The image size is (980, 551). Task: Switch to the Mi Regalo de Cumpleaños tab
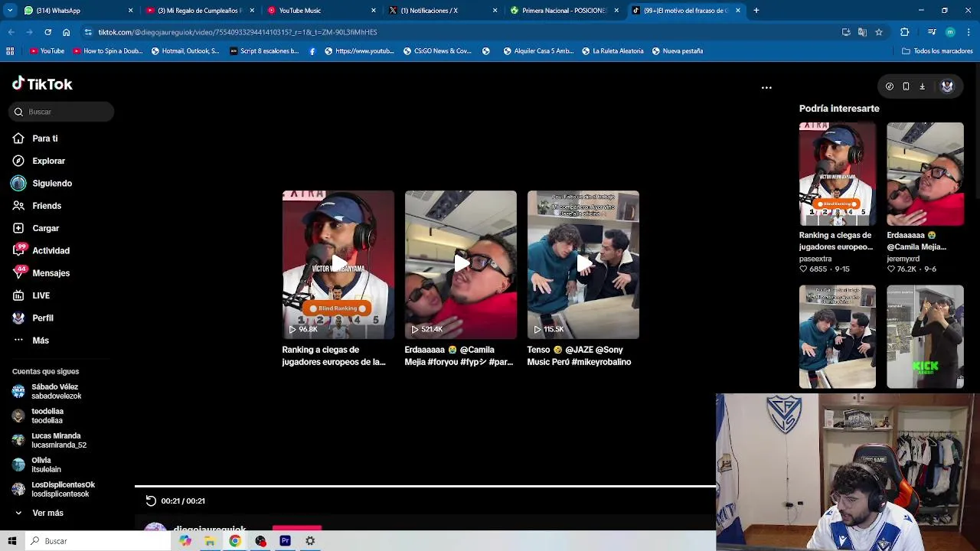[199, 11]
